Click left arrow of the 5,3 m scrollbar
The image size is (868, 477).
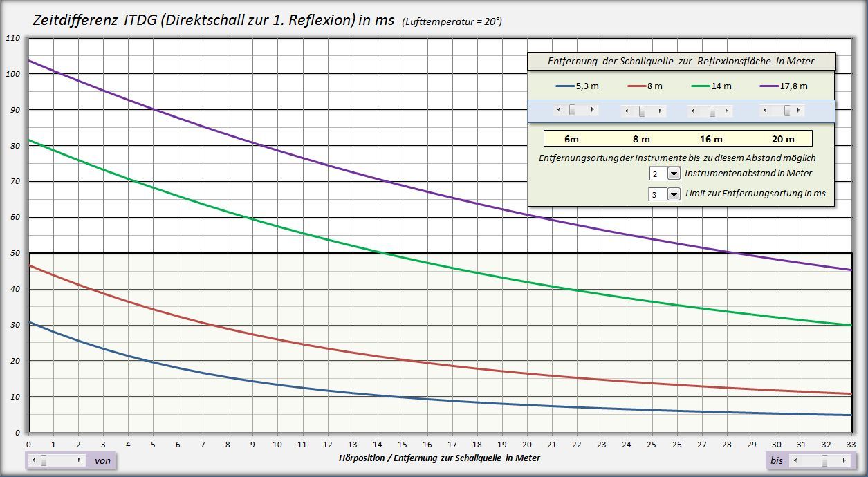point(559,111)
